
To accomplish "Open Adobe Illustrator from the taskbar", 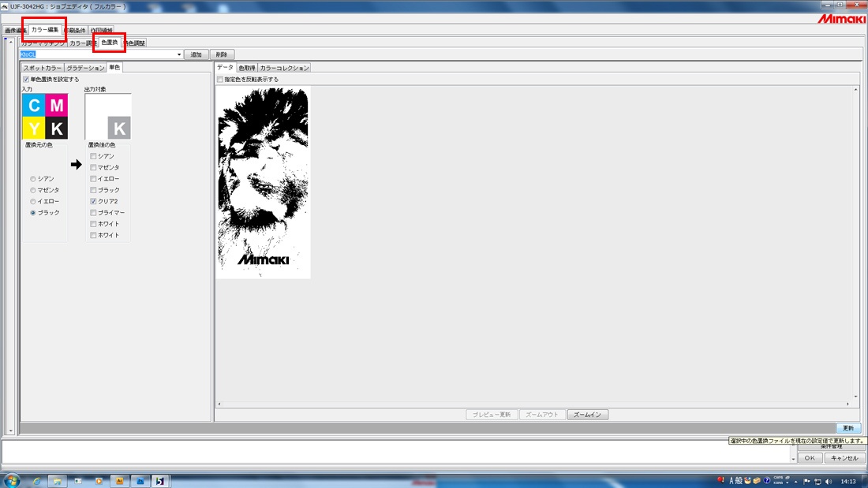I will 119,481.
